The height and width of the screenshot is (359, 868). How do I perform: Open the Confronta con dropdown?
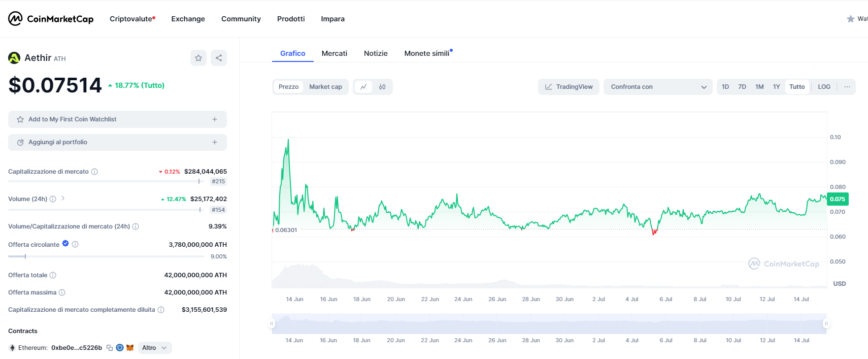(x=658, y=87)
